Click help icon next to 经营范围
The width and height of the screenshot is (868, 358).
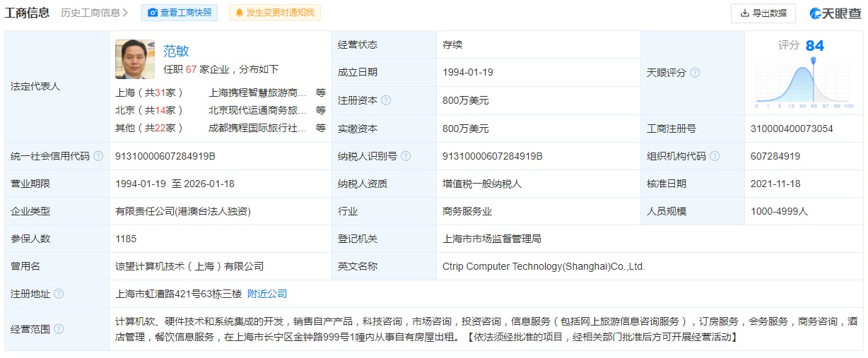(x=59, y=329)
